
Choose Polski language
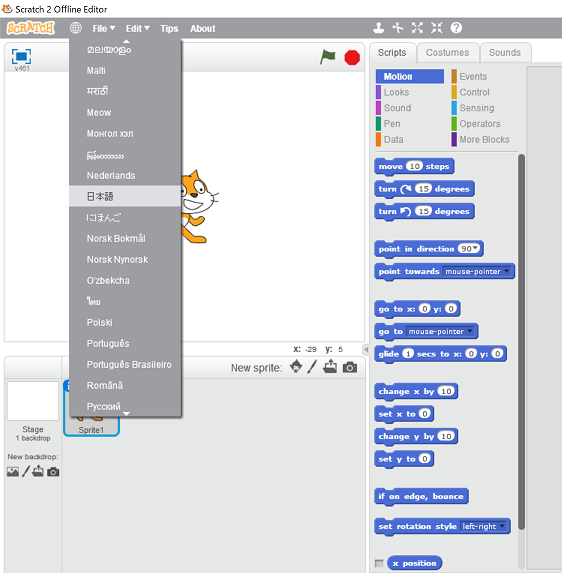tap(125, 323)
